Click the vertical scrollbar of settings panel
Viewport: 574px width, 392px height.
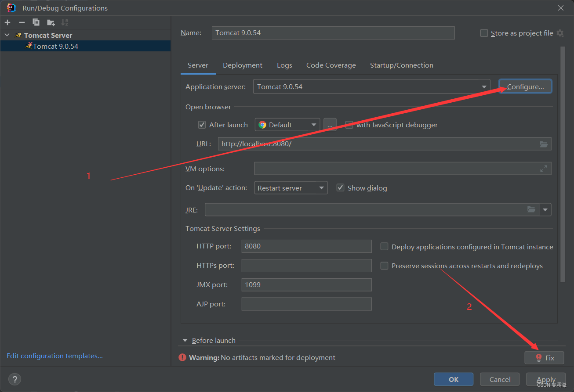562,165
